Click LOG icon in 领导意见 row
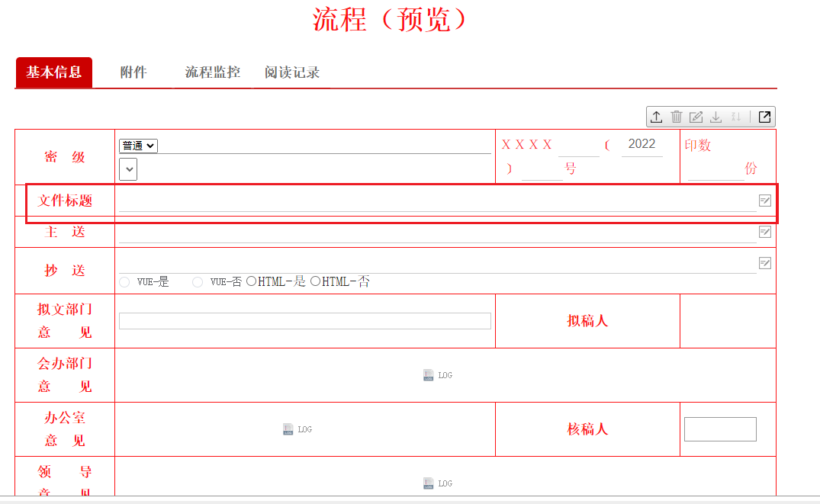Screen dimensions: 820x504 pyautogui.click(x=428, y=483)
